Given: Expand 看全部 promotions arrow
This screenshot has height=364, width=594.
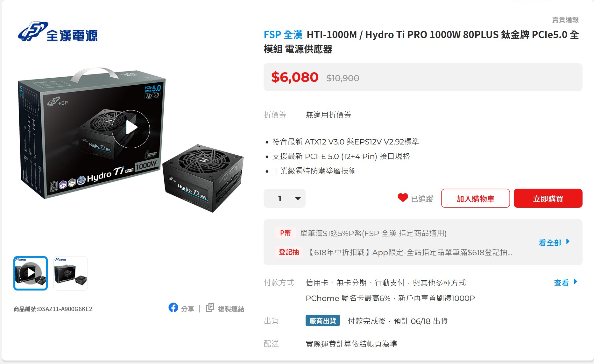Looking at the screenshot, I should [568, 242].
